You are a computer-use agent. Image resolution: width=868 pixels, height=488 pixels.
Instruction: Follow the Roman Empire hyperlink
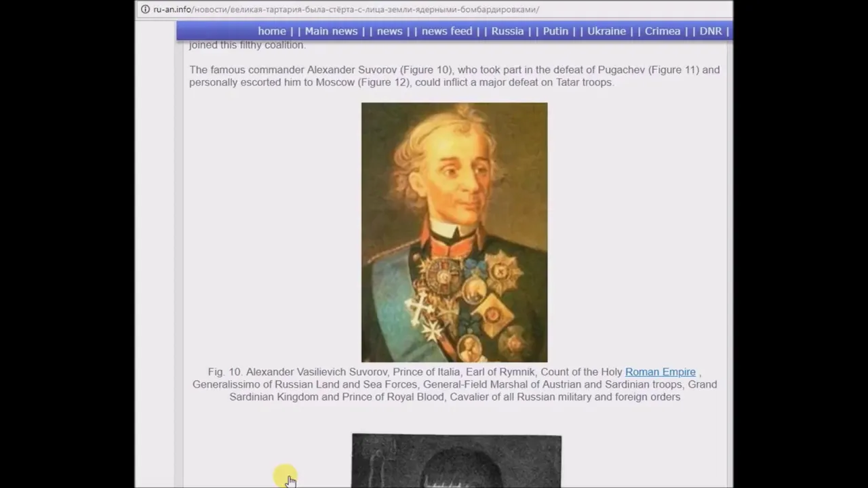[x=660, y=372]
